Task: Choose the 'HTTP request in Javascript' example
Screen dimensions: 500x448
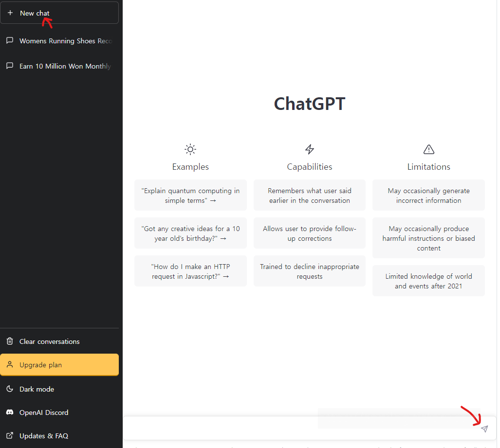Action: click(x=190, y=271)
